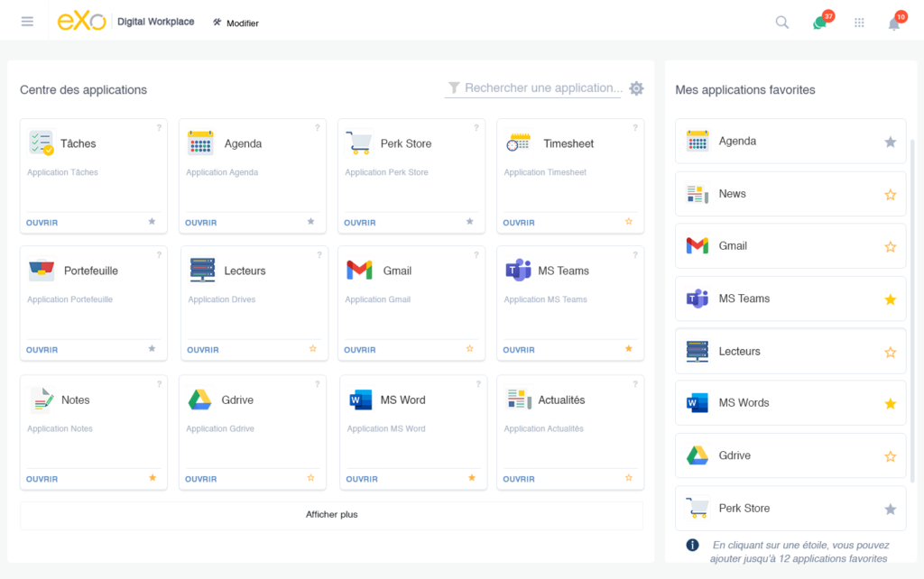Open the search magnifier icon

tap(782, 23)
